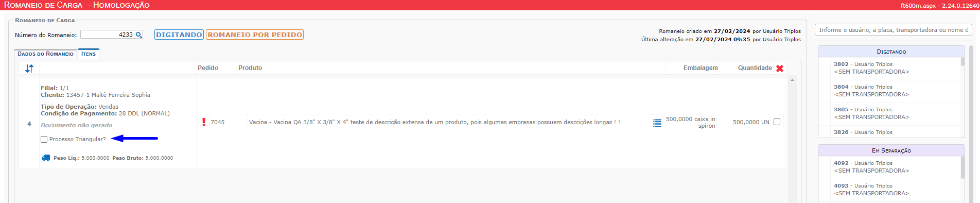Click the sort arrows icon in items header
The image size is (980, 203).
tap(29, 69)
